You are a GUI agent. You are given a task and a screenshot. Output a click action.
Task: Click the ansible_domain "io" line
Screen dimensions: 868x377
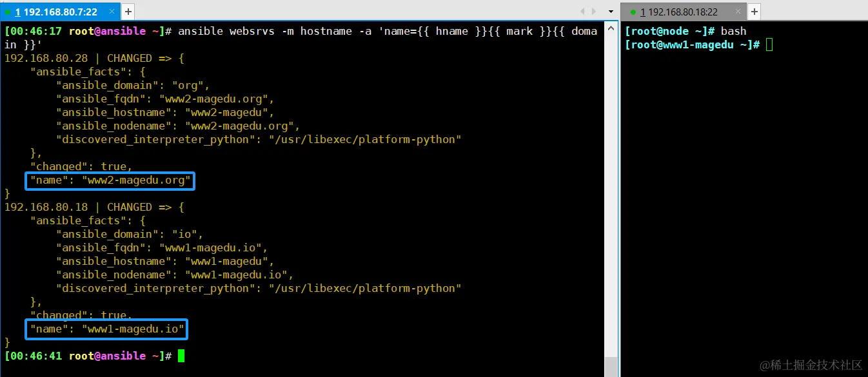tap(130, 234)
